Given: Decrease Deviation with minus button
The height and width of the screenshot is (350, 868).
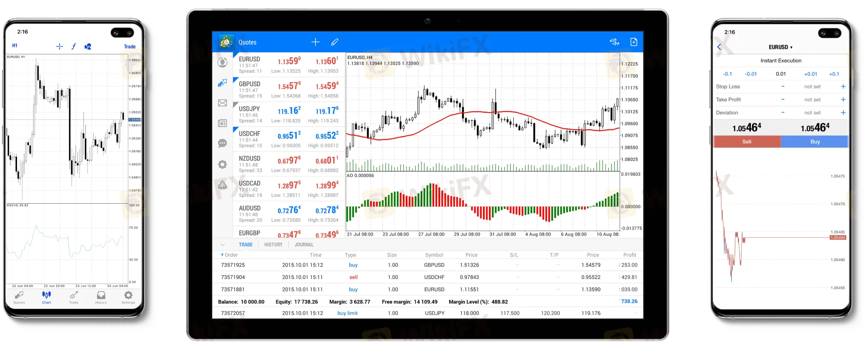Looking at the screenshot, I should (x=783, y=113).
